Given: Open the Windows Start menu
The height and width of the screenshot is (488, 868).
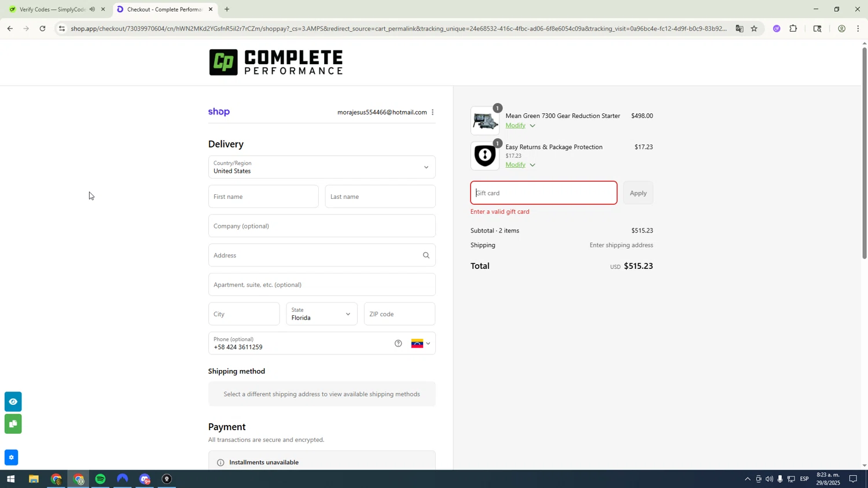Looking at the screenshot, I should (x=10, y=479).
